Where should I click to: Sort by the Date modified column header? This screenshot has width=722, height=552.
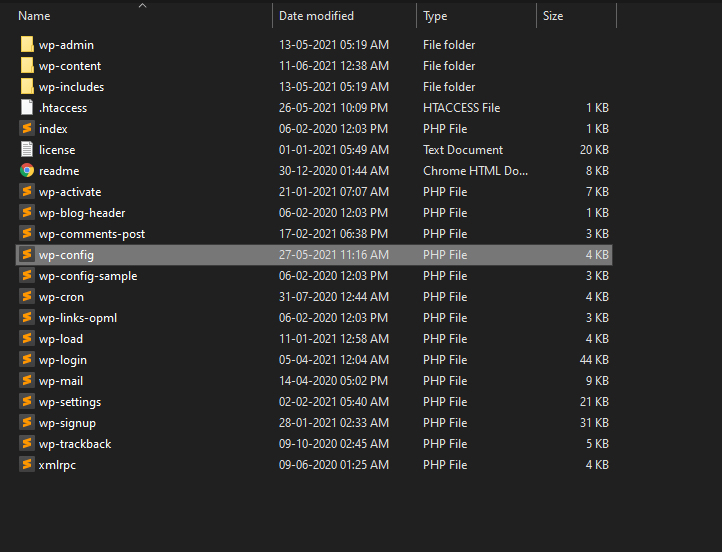point(316,16)
